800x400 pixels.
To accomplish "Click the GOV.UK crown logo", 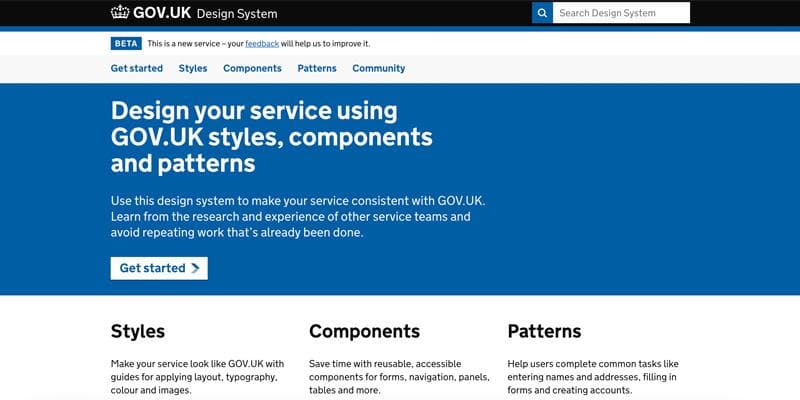I will click(120, 12).
